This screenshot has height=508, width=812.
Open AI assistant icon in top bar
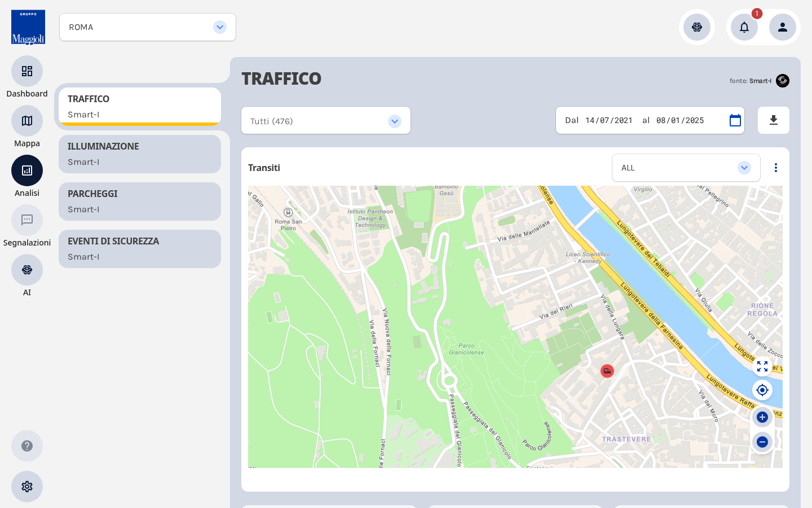[x=697, y=27]
